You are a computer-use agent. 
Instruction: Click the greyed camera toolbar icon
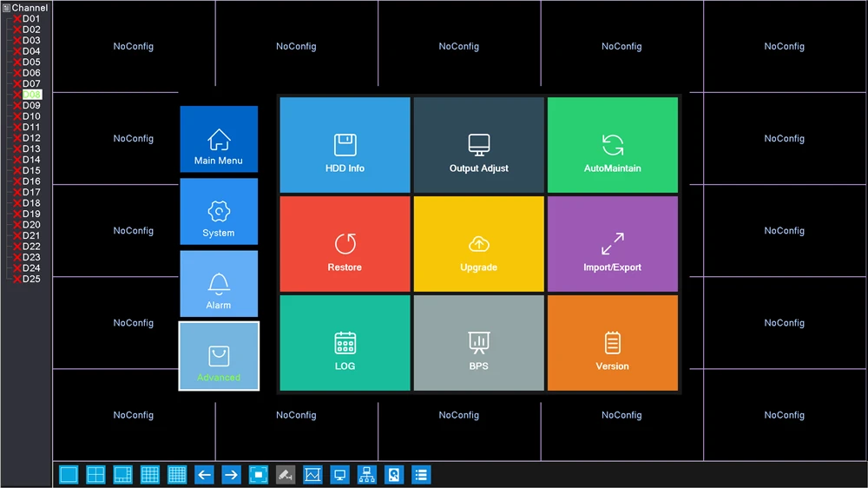pos(286,475)
